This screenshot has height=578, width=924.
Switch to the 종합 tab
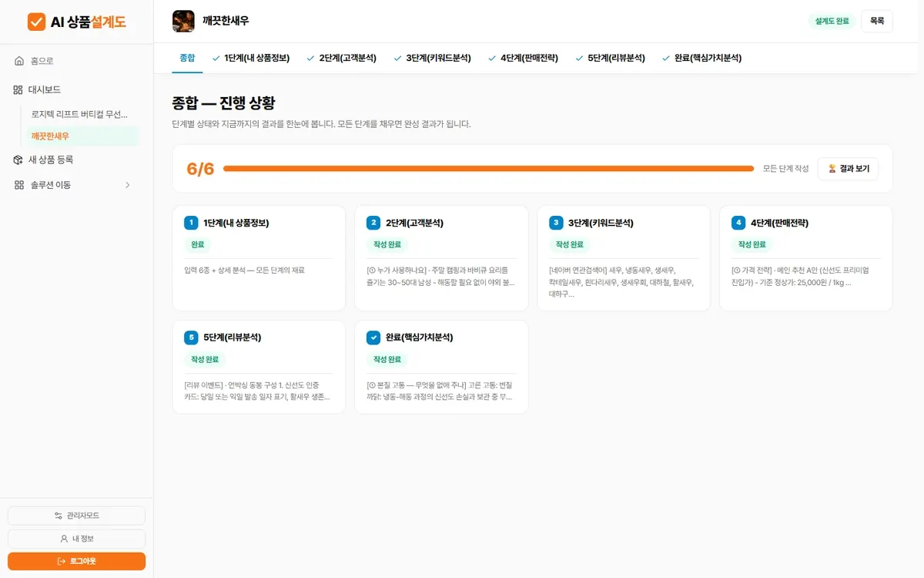pyautogui.click(x=187, y=58)
